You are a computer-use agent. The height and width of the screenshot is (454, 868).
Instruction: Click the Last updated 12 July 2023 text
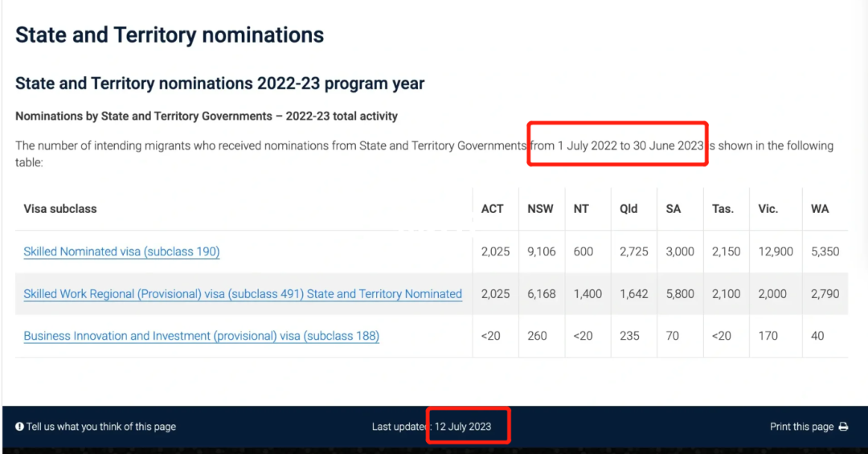click(x=432, y=427)
